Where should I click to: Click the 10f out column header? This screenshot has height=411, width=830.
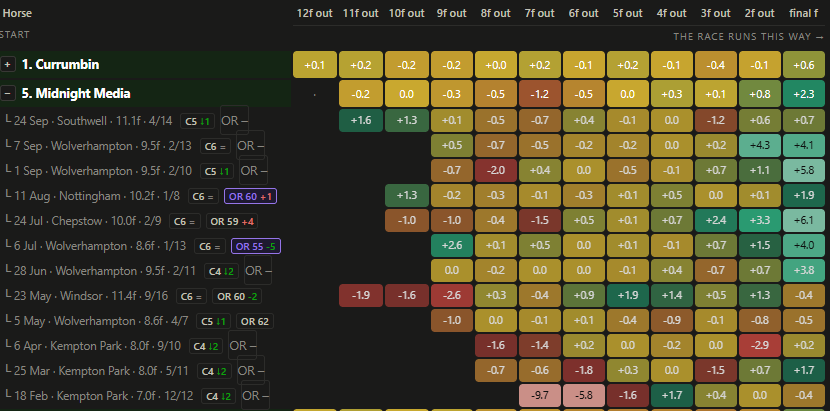(407, 13)
